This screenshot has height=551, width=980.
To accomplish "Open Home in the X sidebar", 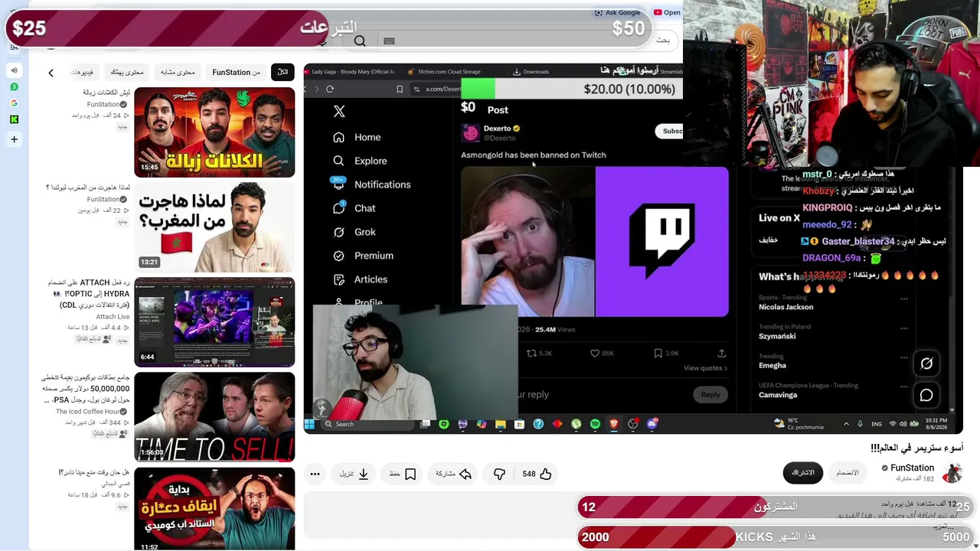I will tap(358, 137).
